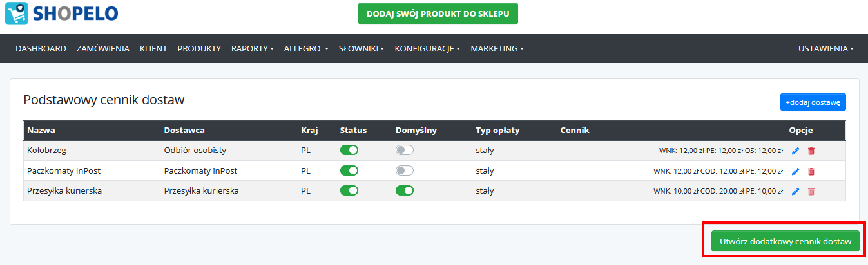This screenshot has height=265, width=868.
Task: Edit Paczkomaty InPost delivery using pencil icon
Action: click(x=795, y=171)
